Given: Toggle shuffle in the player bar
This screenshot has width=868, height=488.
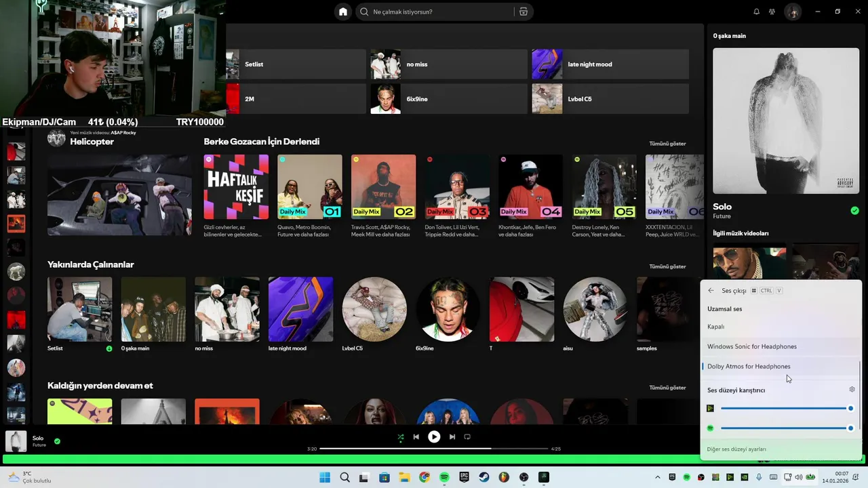Looking at the screenshot, I should click(x=400, y=437).
